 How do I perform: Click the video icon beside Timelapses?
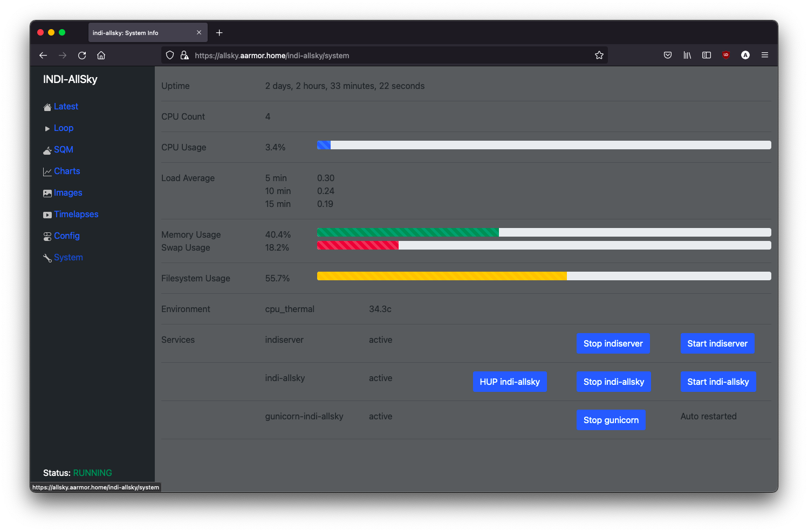pos(47,215)
